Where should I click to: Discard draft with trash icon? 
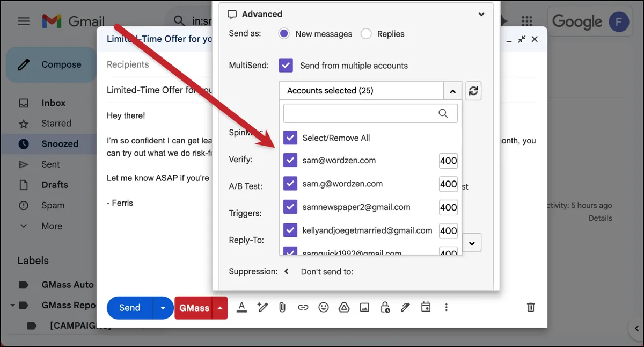coord(531,307)
